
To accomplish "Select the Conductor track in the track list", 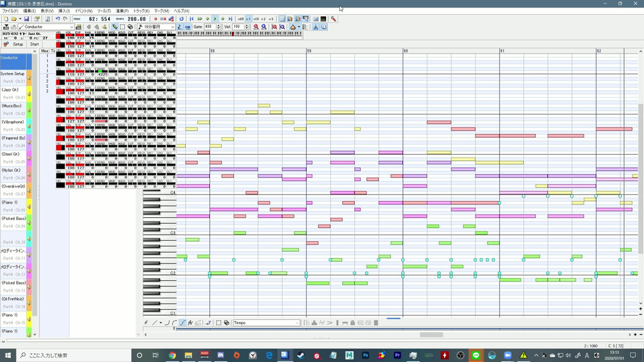I will coord(15,62).
